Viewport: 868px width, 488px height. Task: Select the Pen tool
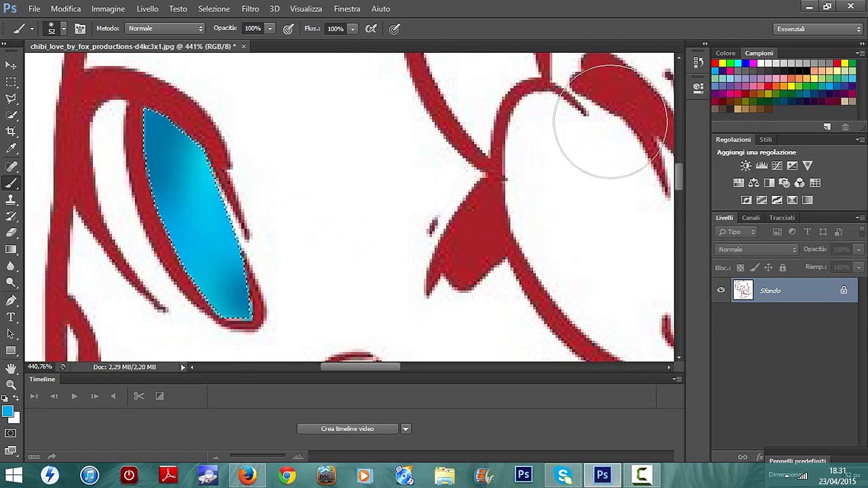11,300
